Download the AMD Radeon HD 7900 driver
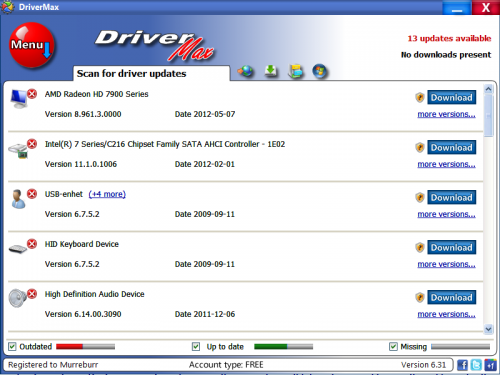This screenshot has width=500, height=375. click(x=452, y=97)
